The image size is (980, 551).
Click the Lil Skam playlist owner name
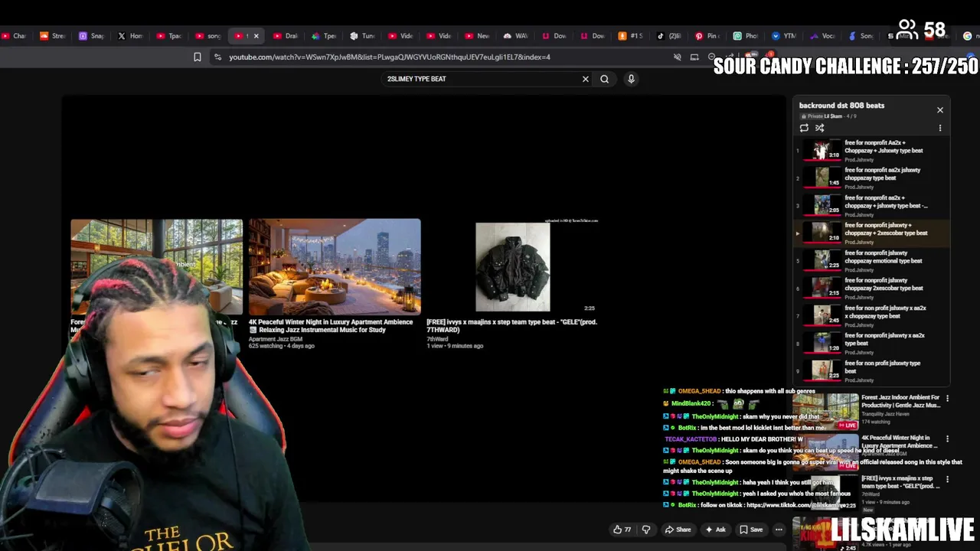tap(832, 116)
